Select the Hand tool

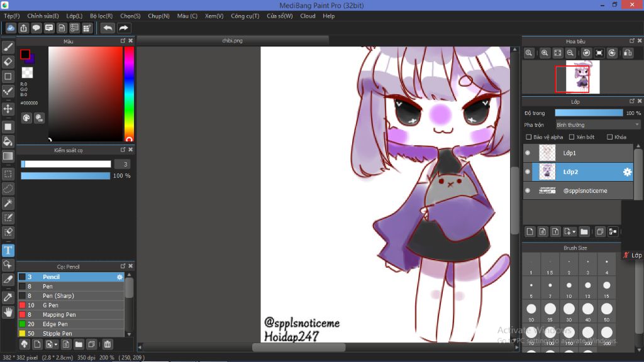click(8, 312)
